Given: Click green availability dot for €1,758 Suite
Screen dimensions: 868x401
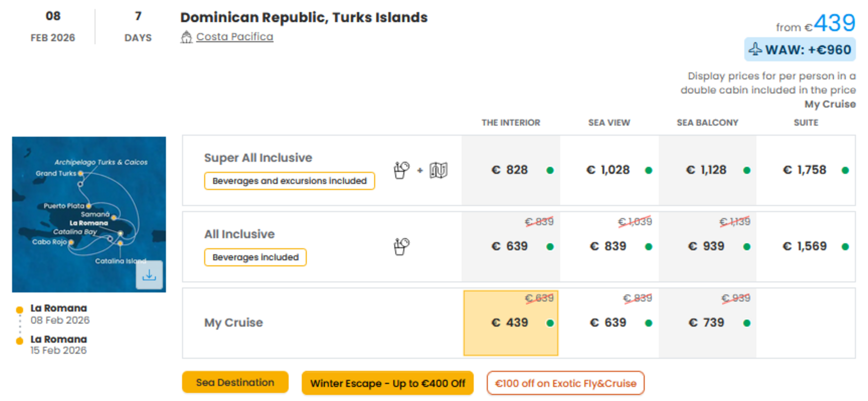Looking at the screenshot, I should point(845,170).
